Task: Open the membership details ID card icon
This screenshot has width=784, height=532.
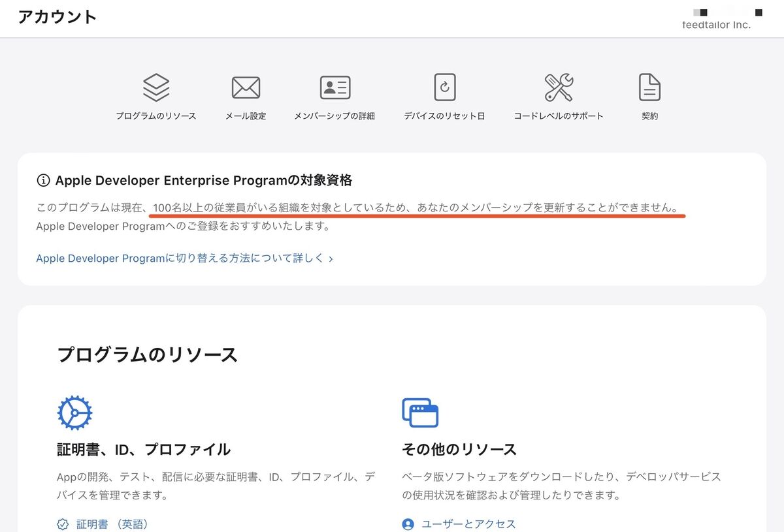Action: (335, 87)
